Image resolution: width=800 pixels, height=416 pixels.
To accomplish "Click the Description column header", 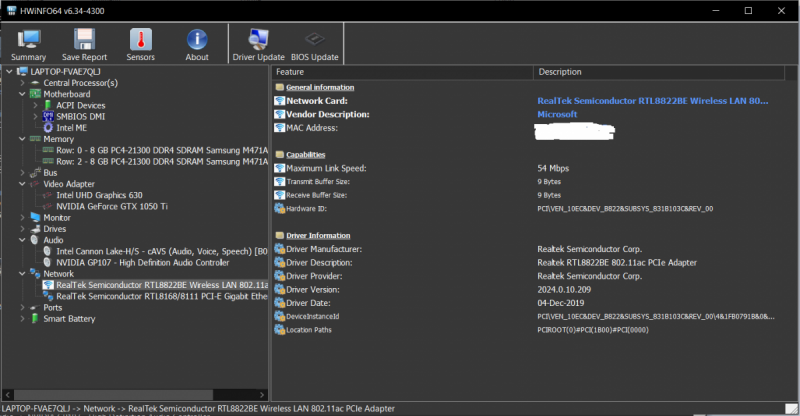I will (659, 72).
